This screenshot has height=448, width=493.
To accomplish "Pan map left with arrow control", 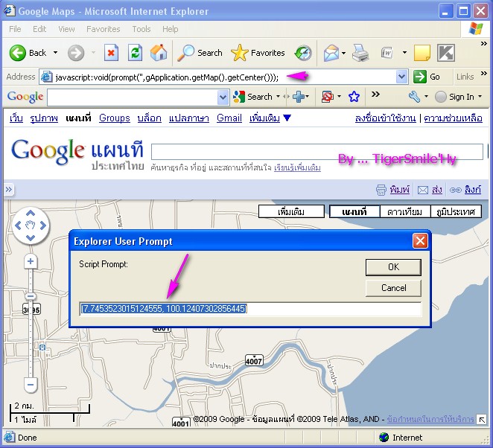I will click(x=18, y=225).
